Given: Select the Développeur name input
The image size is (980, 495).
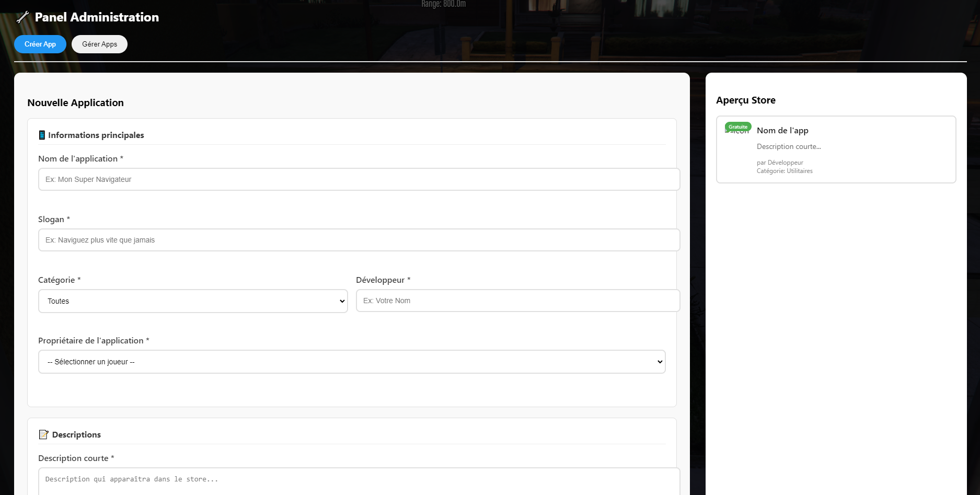Looking at the screenshot, I should [x=517, y=301].
